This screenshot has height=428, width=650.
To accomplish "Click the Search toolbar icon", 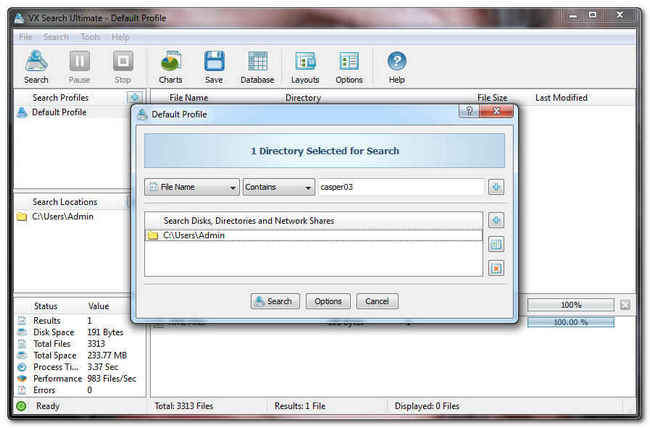I will click(36, 67).
